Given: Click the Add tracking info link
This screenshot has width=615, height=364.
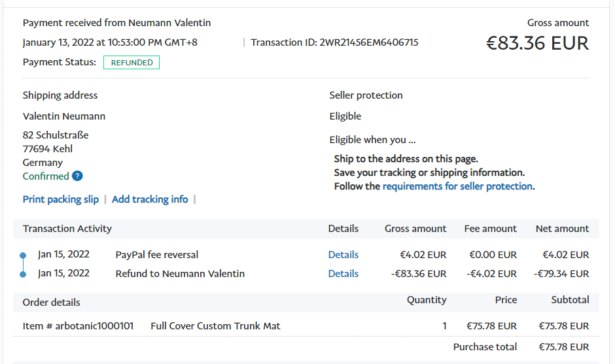Looking at the screenshot, I should click(x=150, y=199).
